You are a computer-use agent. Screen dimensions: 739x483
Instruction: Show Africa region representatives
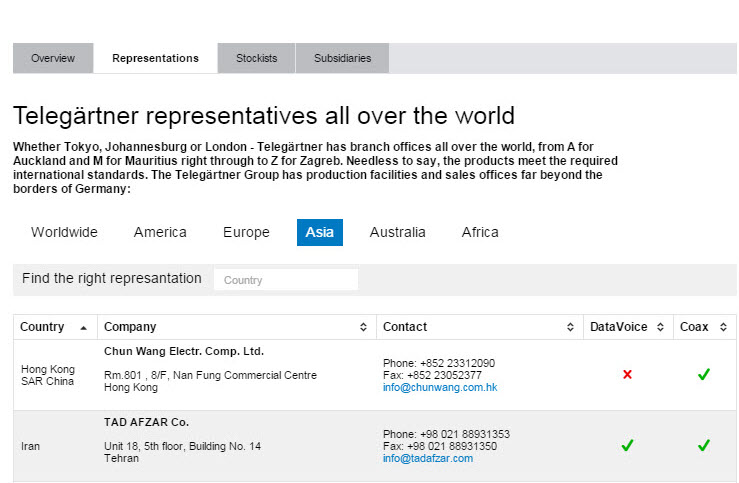[x=480, y=232]
